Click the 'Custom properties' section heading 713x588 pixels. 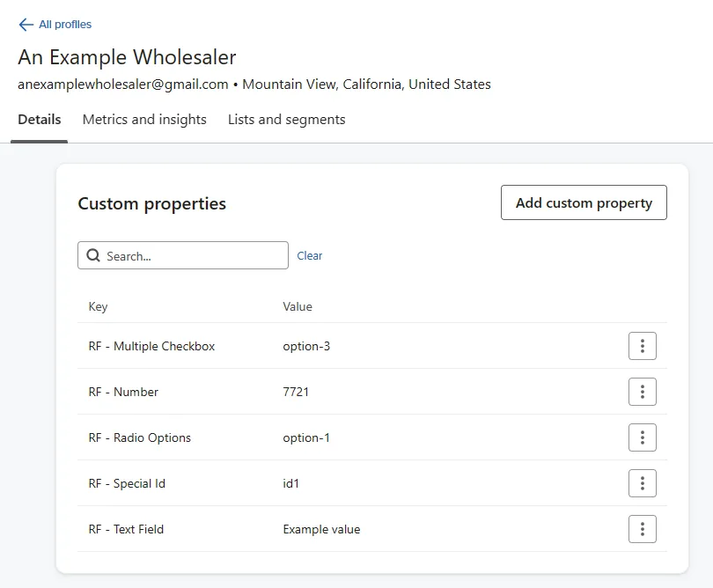click(x=152, y=203)
